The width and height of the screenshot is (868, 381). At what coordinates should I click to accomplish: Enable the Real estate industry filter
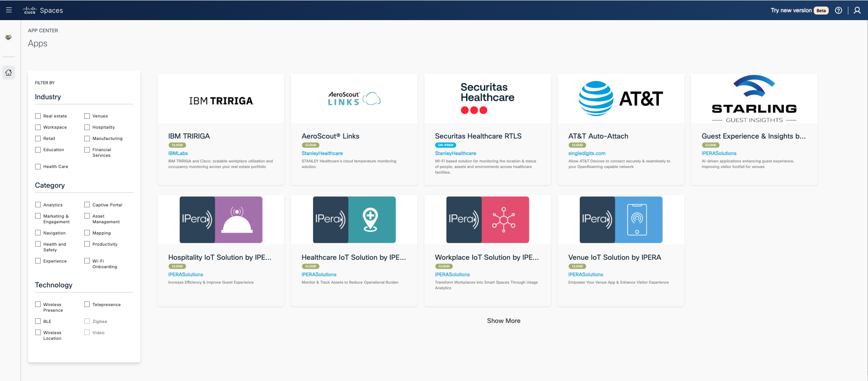(x=38, y=116)
